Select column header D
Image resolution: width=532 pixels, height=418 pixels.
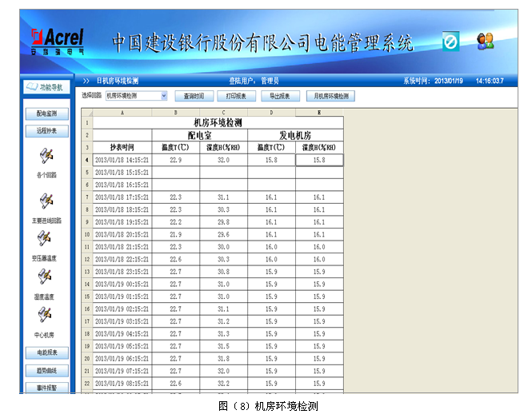271,113
